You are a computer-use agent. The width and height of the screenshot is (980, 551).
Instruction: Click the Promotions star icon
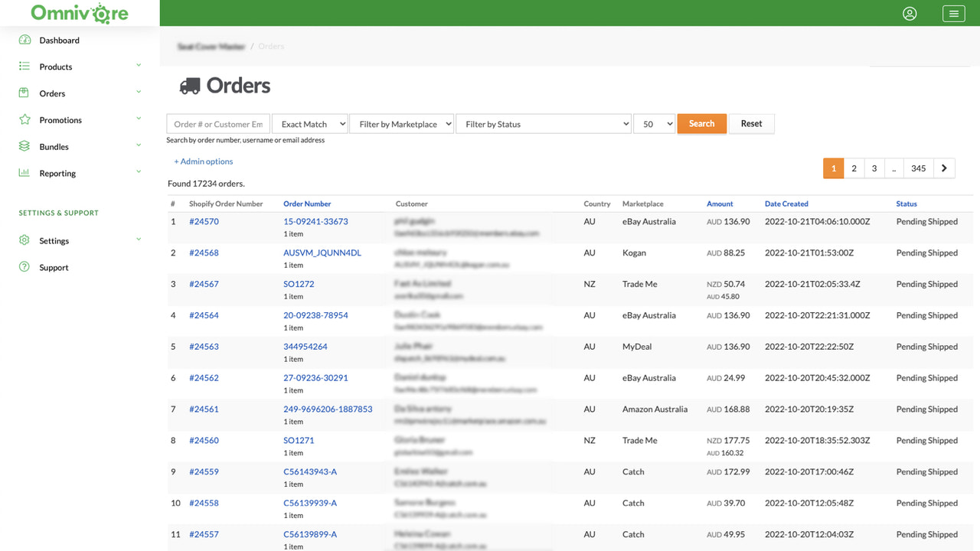click(x=25, y=119)
